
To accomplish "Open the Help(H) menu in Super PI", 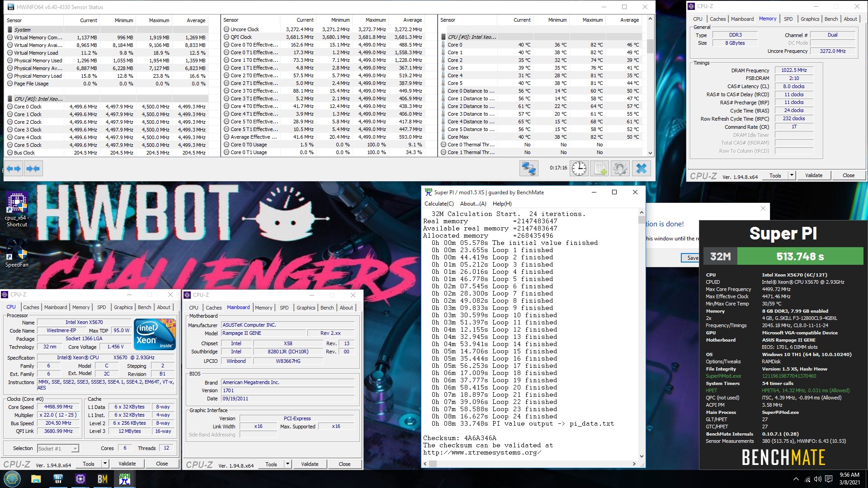I will (x=502, y=204).
